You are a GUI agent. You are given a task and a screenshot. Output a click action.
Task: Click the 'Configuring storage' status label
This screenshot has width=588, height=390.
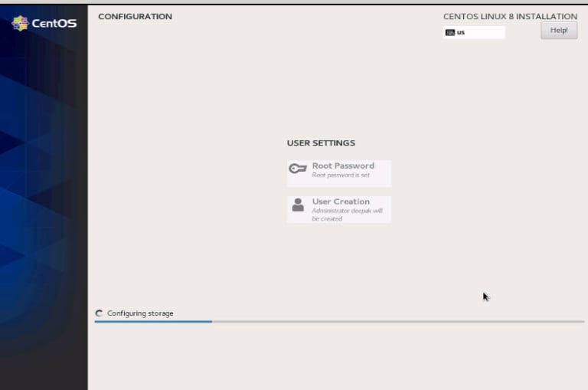click(140, 313)
